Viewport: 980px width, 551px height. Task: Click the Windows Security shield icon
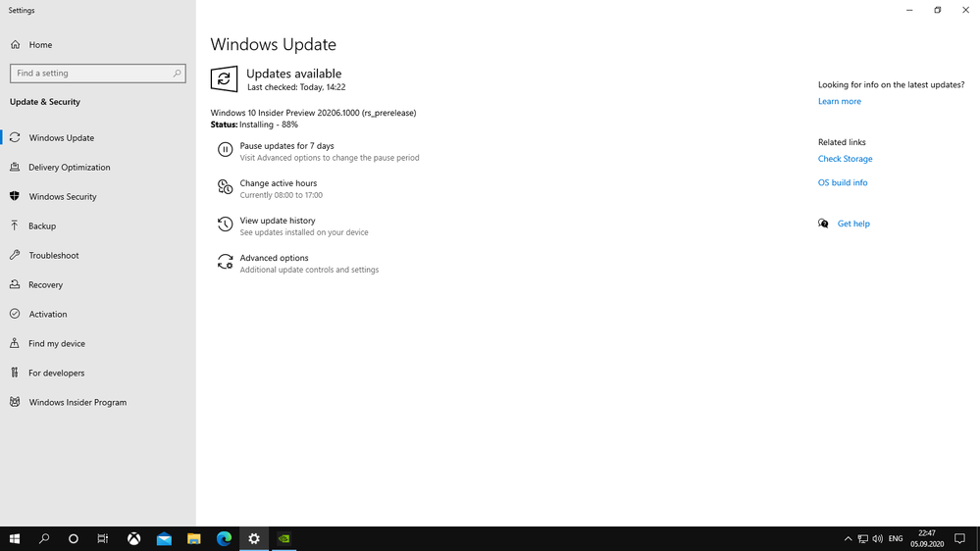point(15,196)
